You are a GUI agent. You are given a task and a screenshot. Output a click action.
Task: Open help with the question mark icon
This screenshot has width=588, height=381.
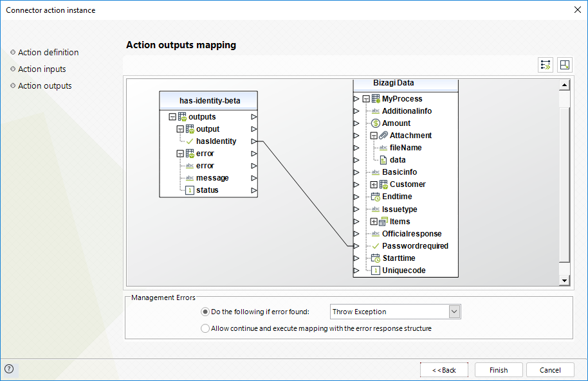click(x=9, y=369)
